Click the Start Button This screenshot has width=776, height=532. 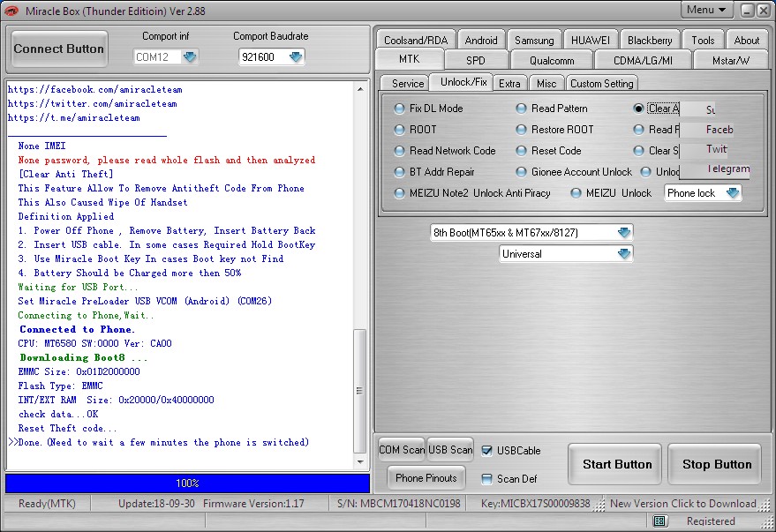tap(617, 464)
